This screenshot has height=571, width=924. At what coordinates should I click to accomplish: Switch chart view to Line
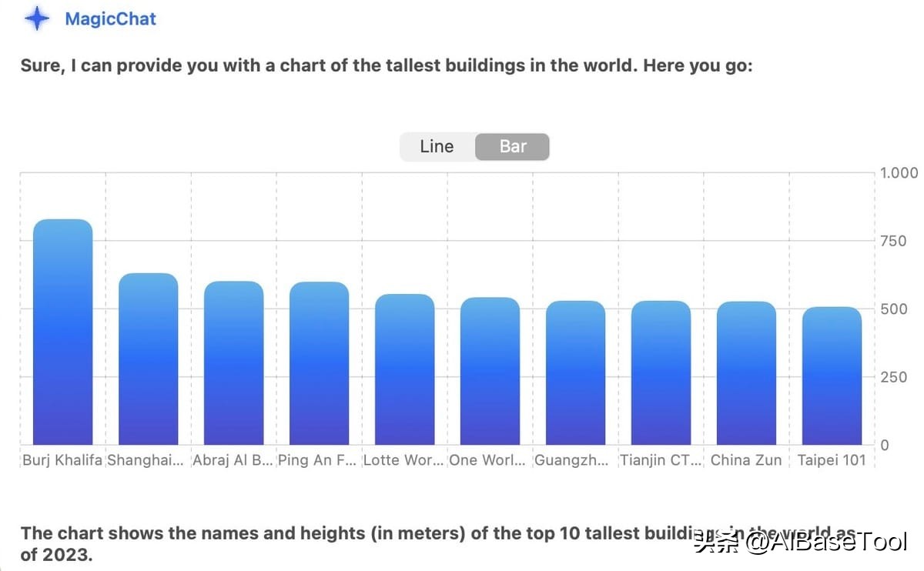pyautogui.click(x=437, y=146)
